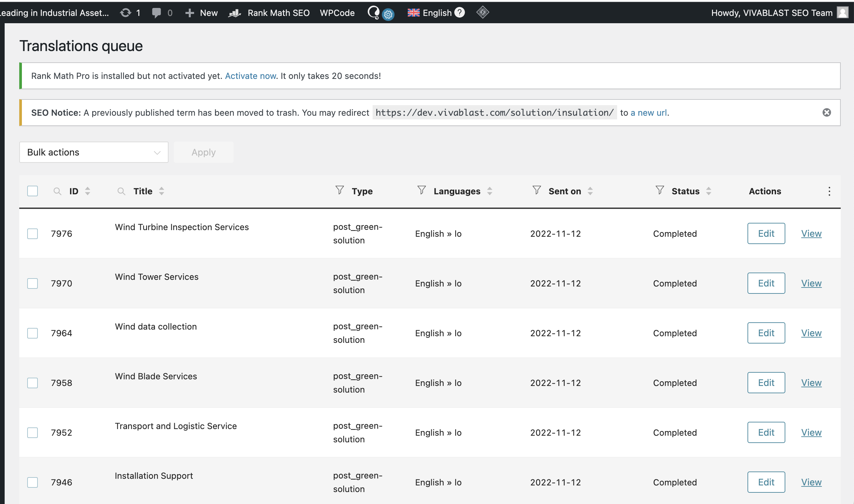Click the Status column filter funnel icon
Screen dimensions: 854x504
[660, 190]
